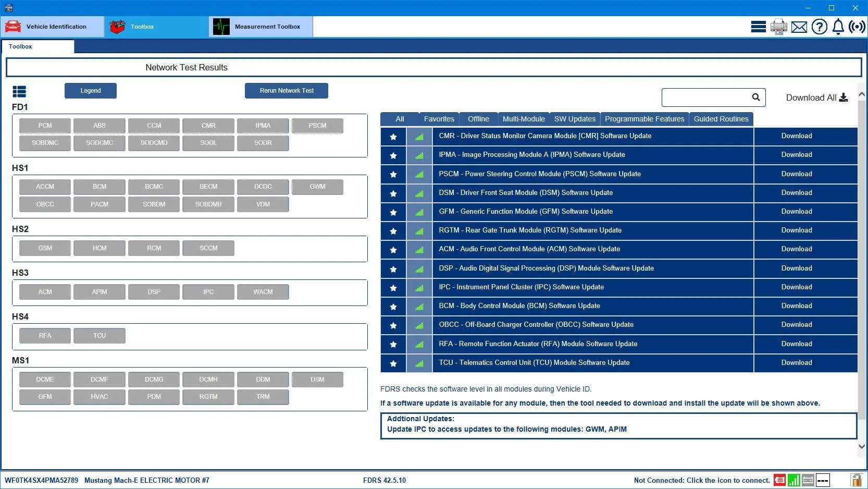Click the ABS module in the FD1 network
The height and width of the screenshot is (489, 868).
tap(100, 126)
